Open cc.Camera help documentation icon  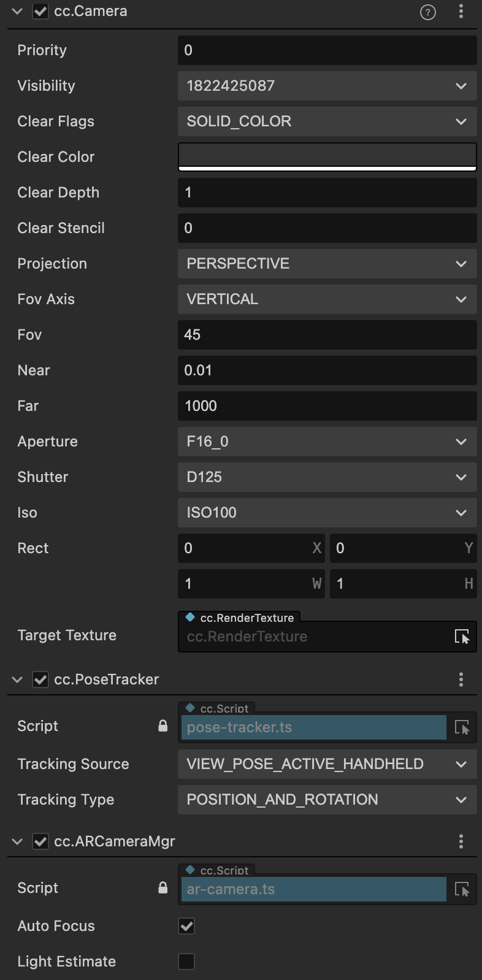point(428,12)
